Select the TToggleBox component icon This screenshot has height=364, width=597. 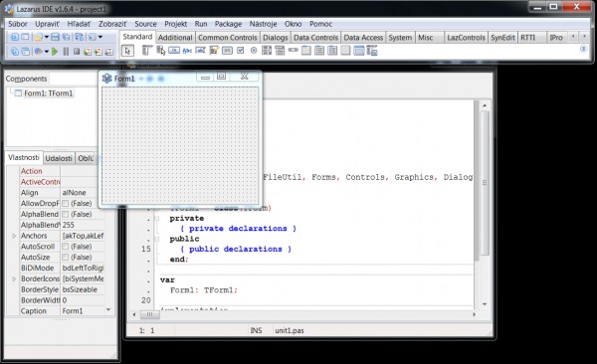coord(227,51)
